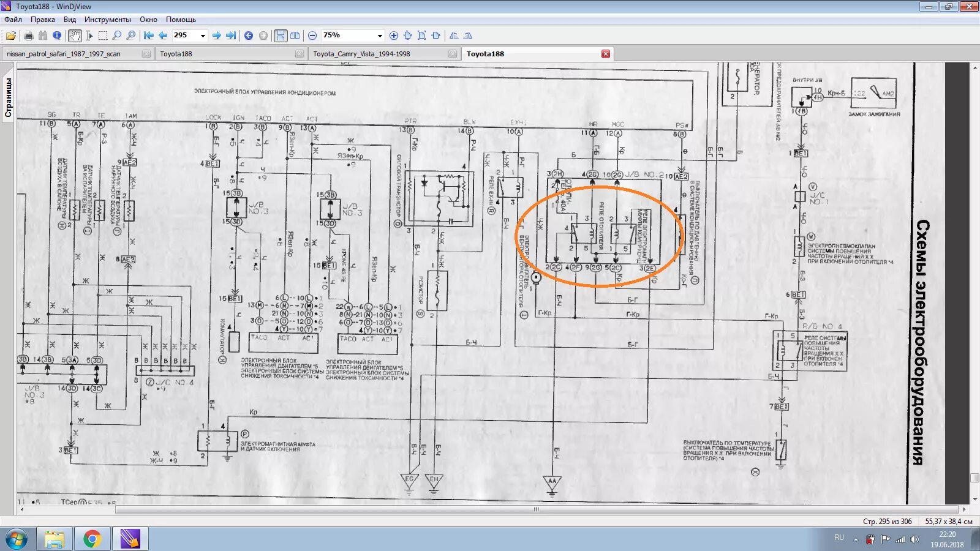Jump to the last page
The height and width of the screenshot is (551, 980).
230,36
